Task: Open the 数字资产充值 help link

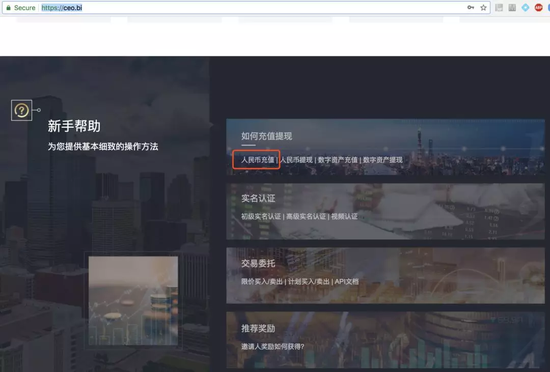Action: click(337, 160)
